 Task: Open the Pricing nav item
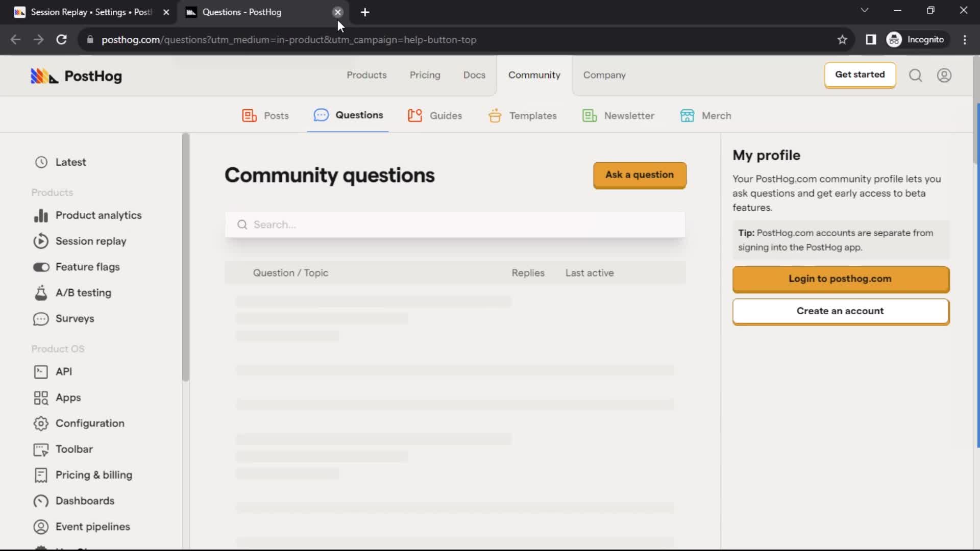point(425,75)
